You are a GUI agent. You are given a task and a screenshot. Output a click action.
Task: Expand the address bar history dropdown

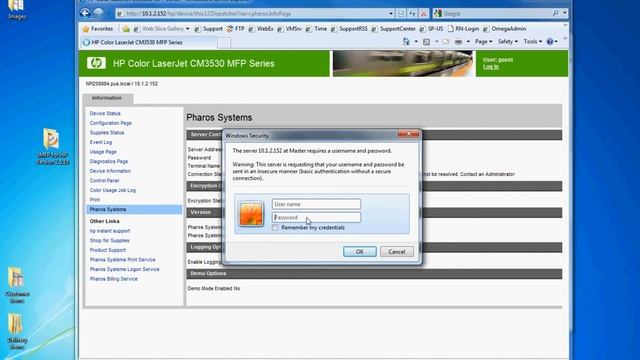[x=391, y=13]
